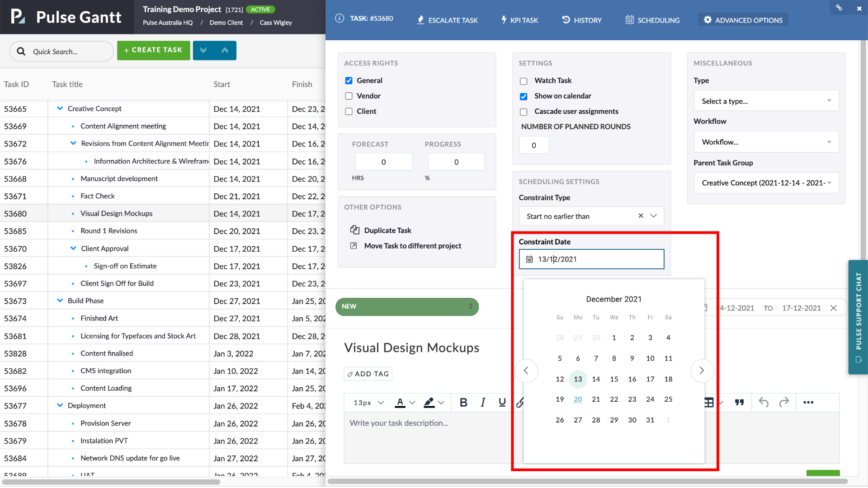Go to next month in calendar
868x488 pixels.
[x=702, y=371]
